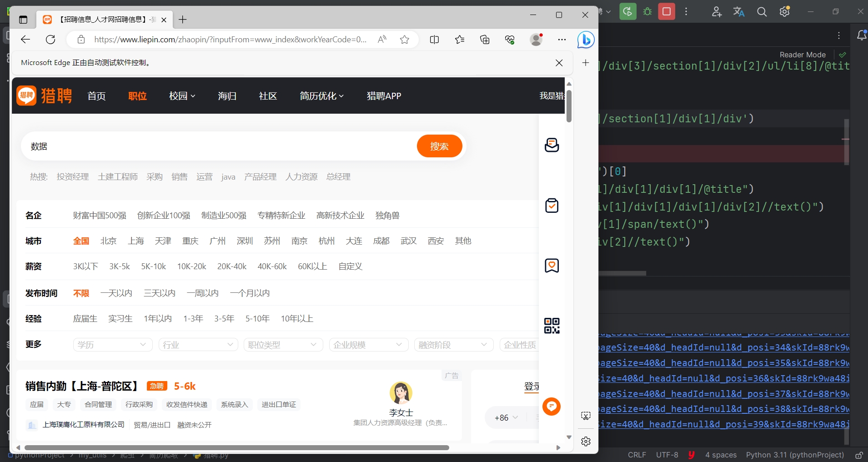The width and height of the screenshot is (868, 462).
Task: Go to 首页 in Liepin navigation
Action: [96, 96]
